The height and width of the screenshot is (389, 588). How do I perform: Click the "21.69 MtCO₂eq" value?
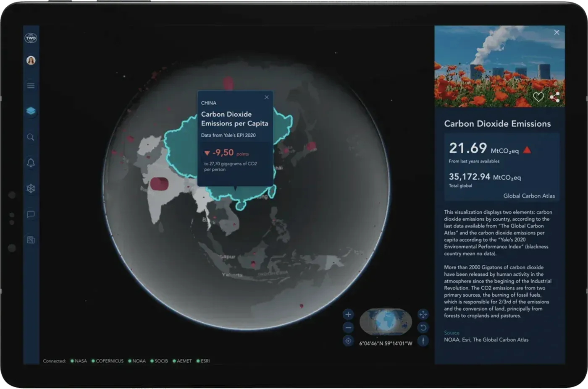[484, 148]
